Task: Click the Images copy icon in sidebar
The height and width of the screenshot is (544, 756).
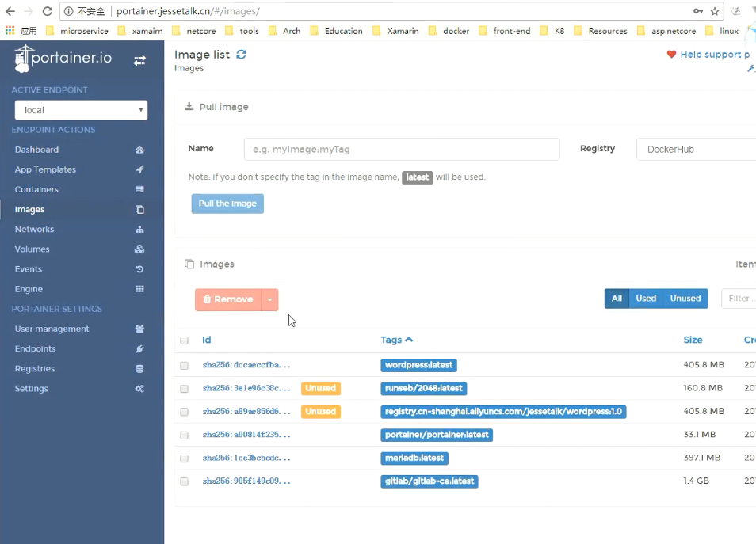Action: [x=139, y=210]
